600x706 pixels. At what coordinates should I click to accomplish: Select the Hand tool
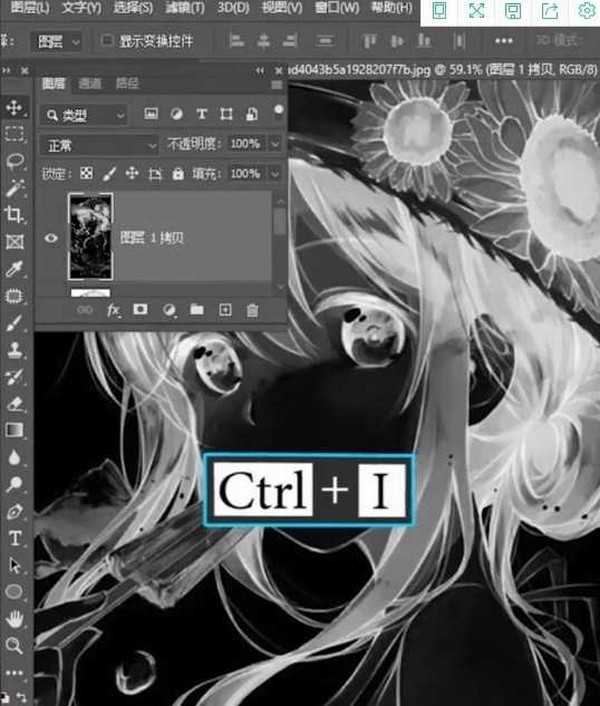click(x=15, y=619)
